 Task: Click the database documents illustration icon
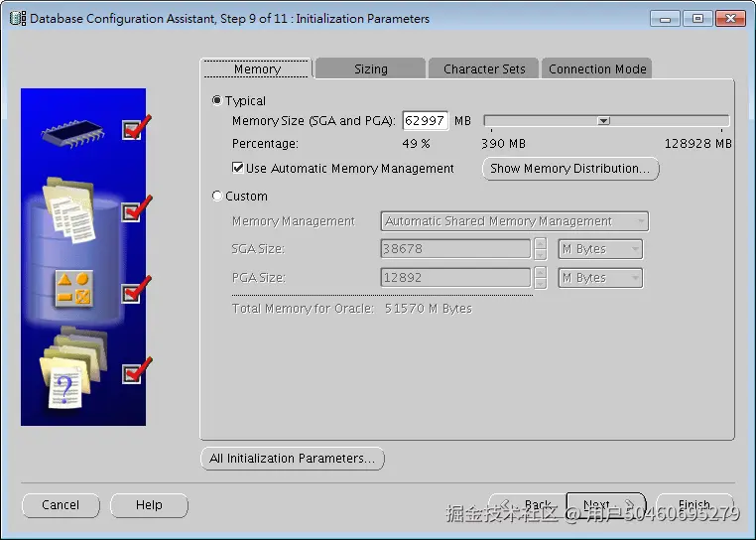68,209
